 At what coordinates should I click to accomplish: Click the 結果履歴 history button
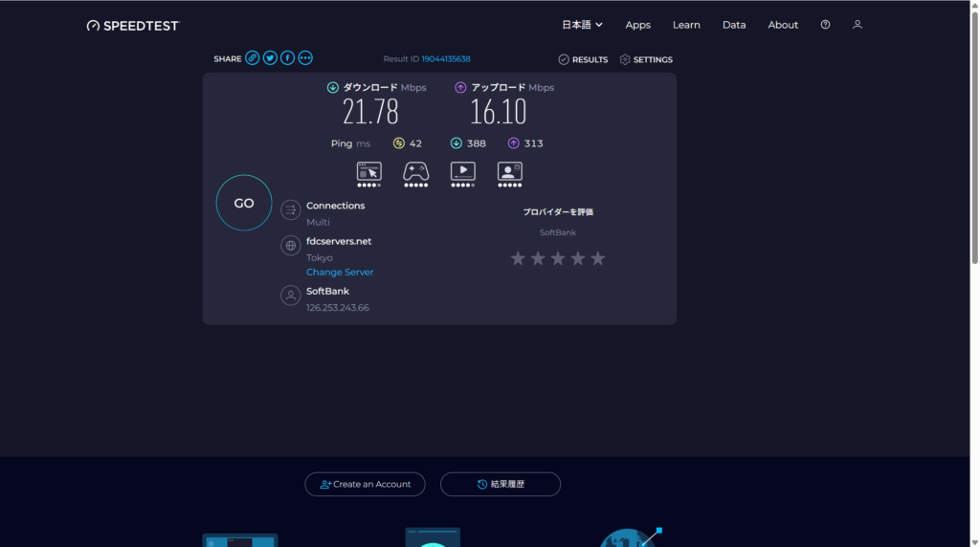click(500, 485)
